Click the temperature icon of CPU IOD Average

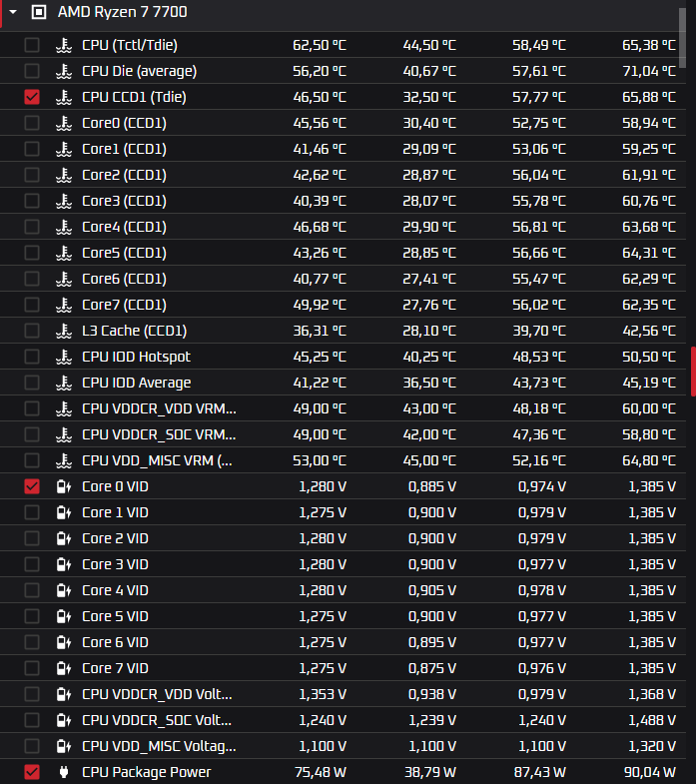(64, 383)
